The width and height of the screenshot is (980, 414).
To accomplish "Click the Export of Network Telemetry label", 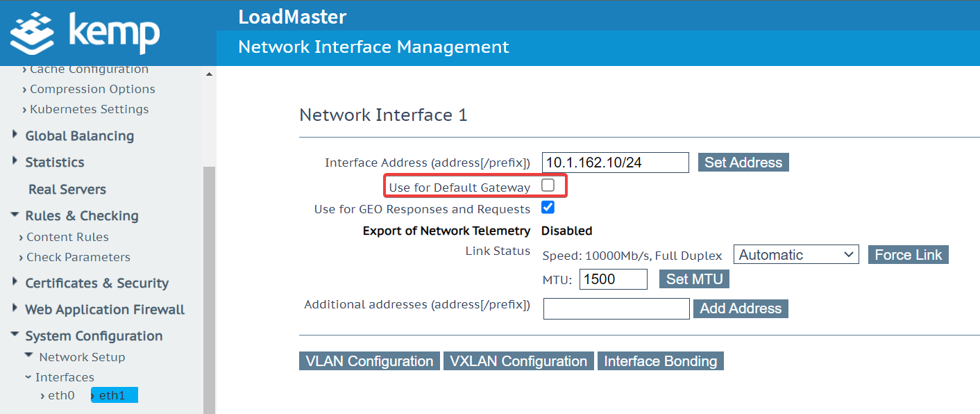I will 446,231.
